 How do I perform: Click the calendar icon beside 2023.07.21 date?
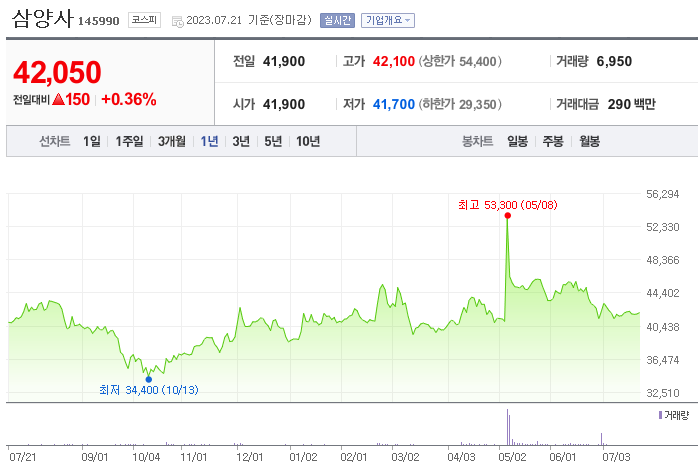coord(178,21)
